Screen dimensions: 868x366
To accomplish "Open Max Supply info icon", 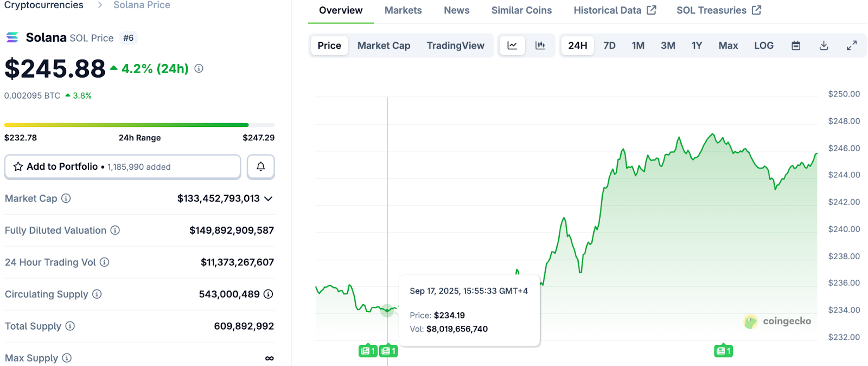I will [67, 358].
